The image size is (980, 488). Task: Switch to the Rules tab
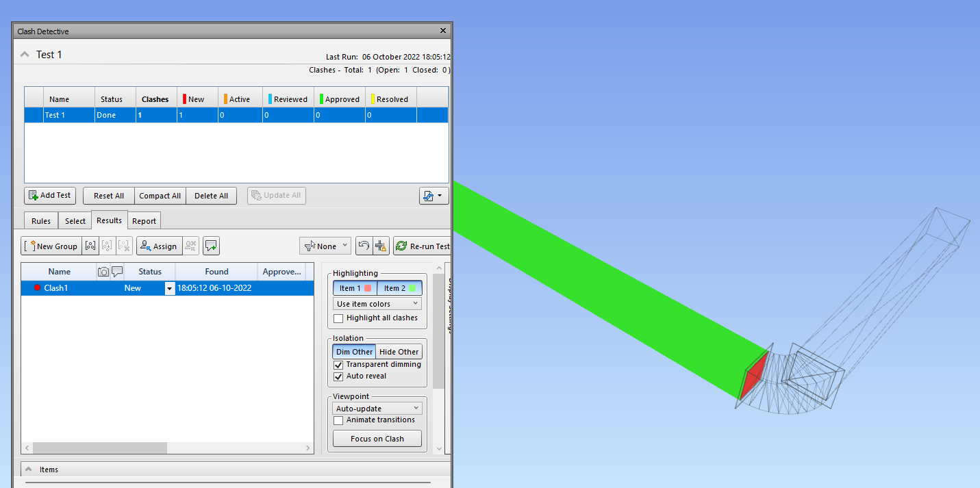point(40,220)
